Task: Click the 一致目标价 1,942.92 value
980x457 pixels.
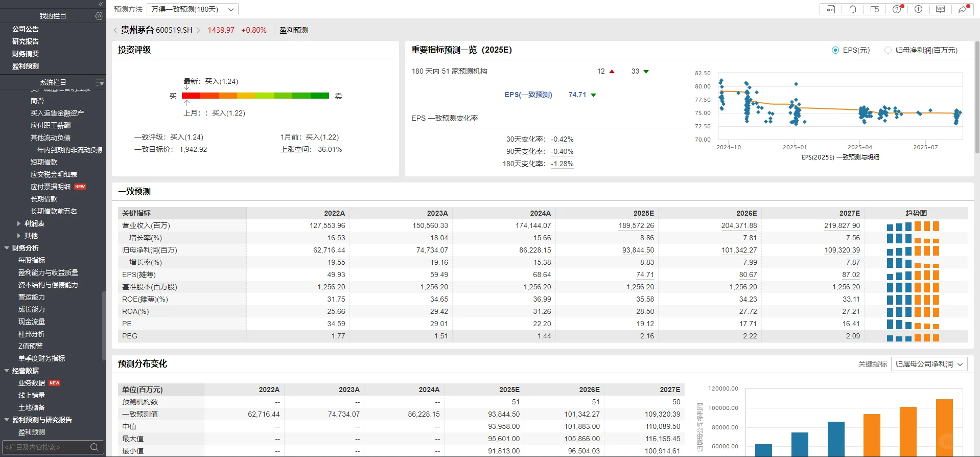Action: click(x=193, y=149)
